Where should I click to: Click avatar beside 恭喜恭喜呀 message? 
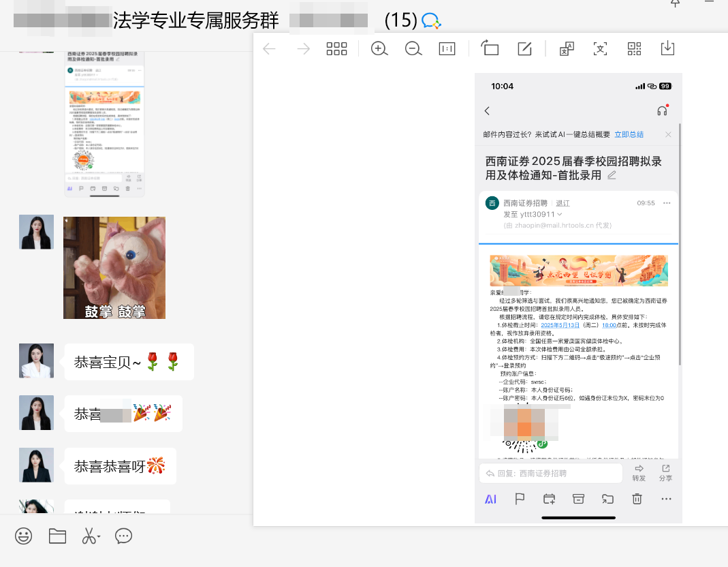tap(36, 465)
